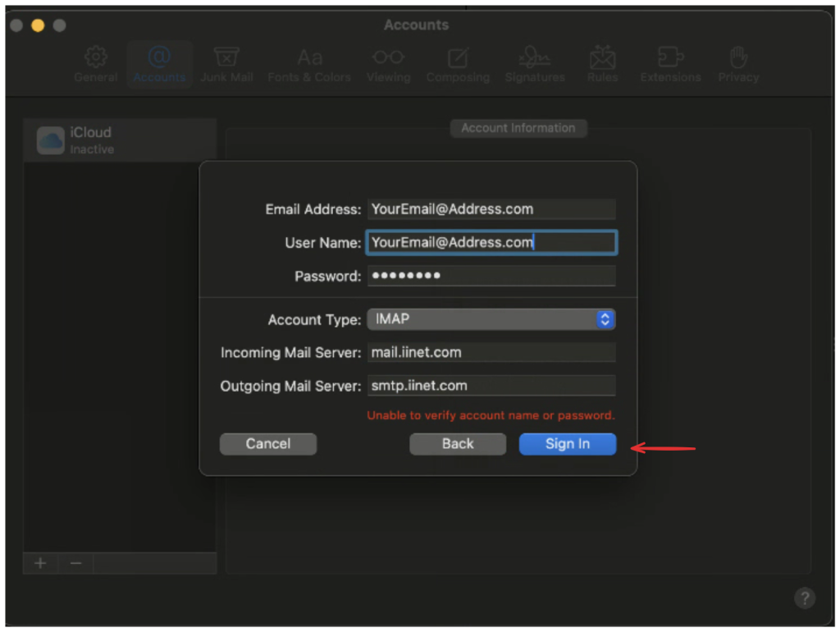Click the add account plus button
This screenshot has height=632, width=840.
[x=40, y=563]
